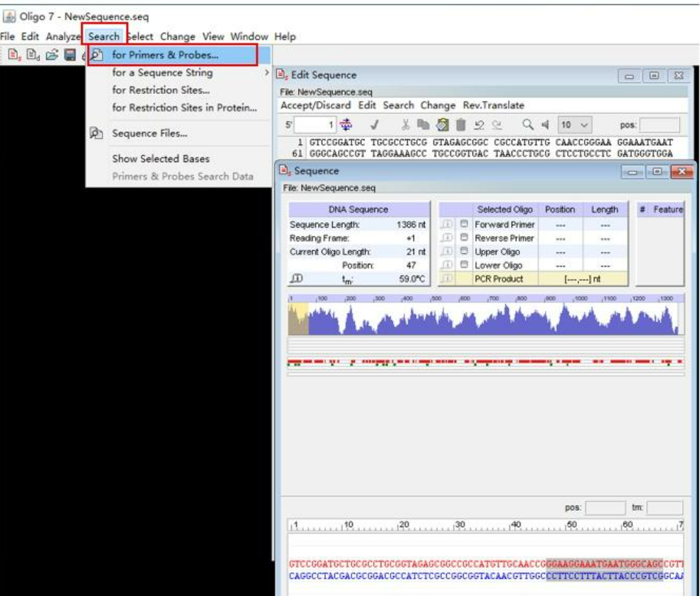This screenshot has width=700, height=596.
Task: Click the save disk toolbar icon
Action: tap(70, 55)
